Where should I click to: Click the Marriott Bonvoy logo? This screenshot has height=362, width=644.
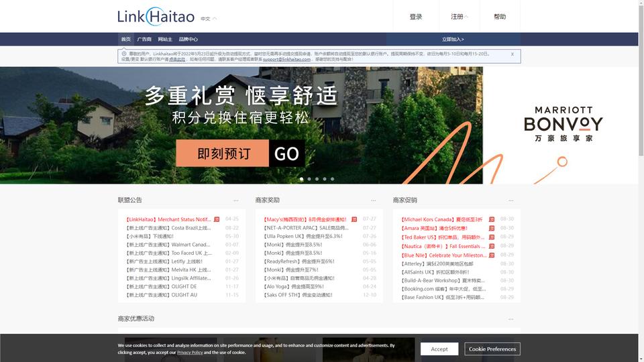point(563,124)
